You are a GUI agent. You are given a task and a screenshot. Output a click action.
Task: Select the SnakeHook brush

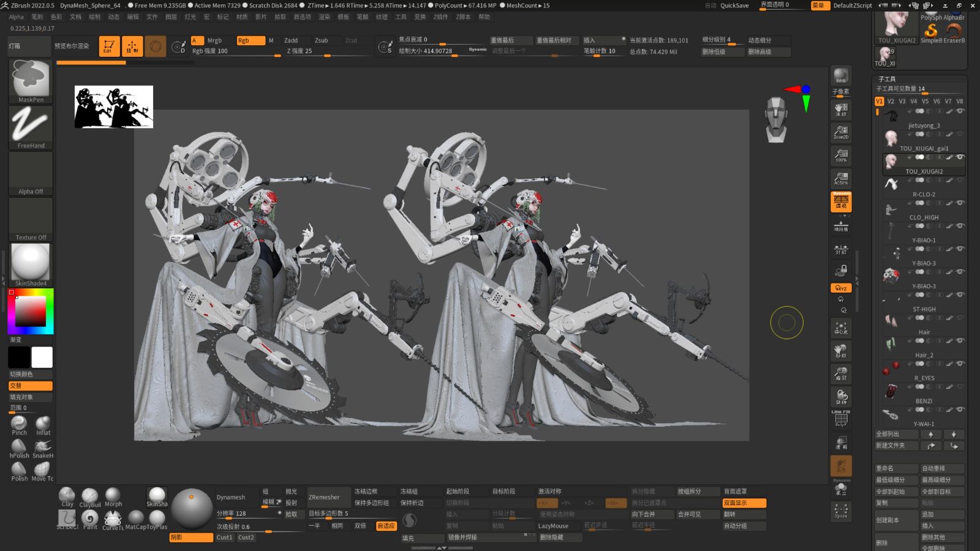tap(43, 449)
